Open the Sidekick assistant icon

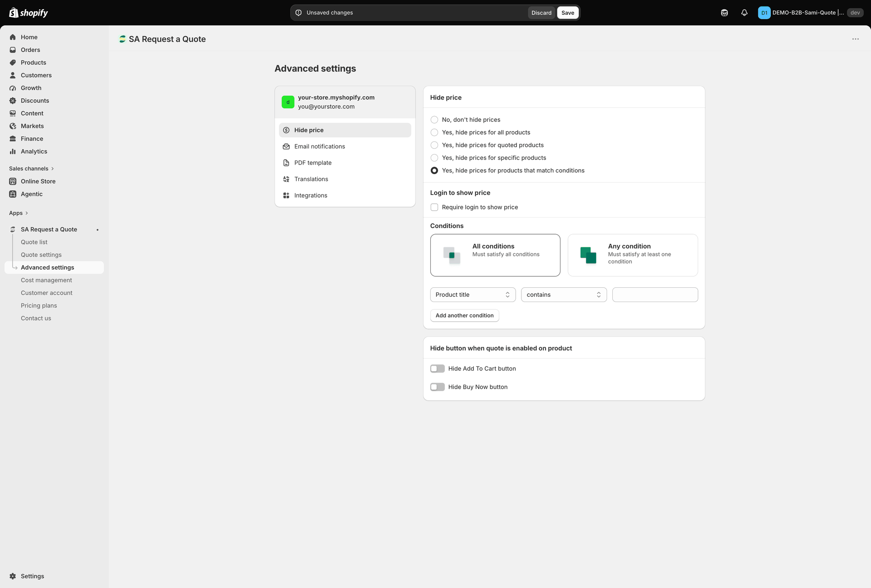724,13
